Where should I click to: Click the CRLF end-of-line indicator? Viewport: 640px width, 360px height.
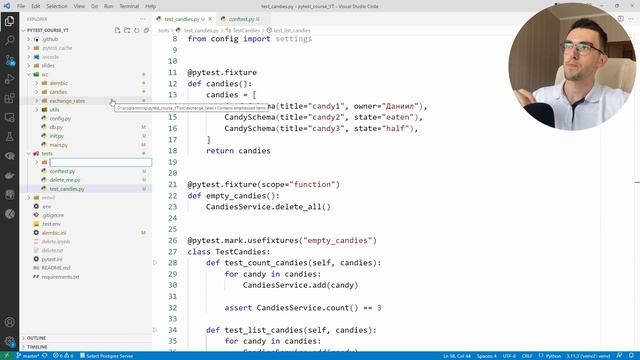pyautogui.click(x=527, y=356)
